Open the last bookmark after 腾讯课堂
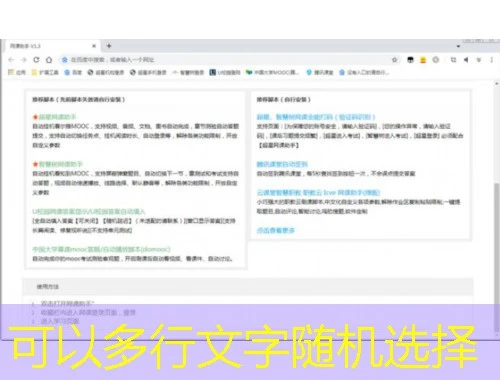This screenshot has width=500, height=380. (x=364, y=72)
